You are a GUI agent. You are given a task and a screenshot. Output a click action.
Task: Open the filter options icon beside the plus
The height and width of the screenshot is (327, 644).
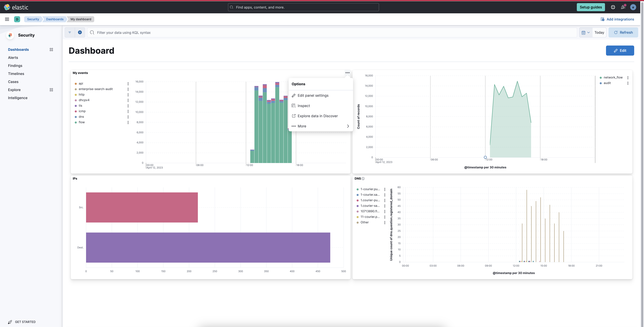click(x=70, y=32)
